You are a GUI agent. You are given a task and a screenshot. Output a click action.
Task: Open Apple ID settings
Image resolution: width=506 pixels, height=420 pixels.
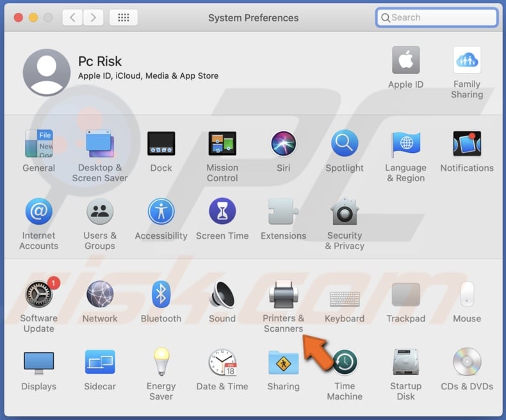coord(405,61)
